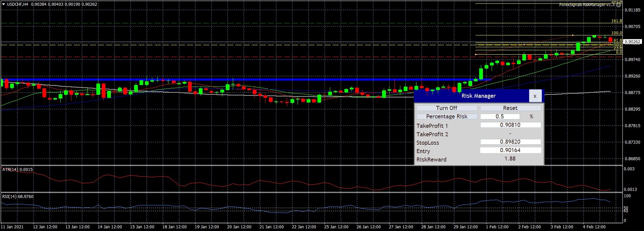Image resolution: width=644 pixels, height=231 pixels.
Task: Click the 19 Jan 12:00 time label
Action: 207,227
